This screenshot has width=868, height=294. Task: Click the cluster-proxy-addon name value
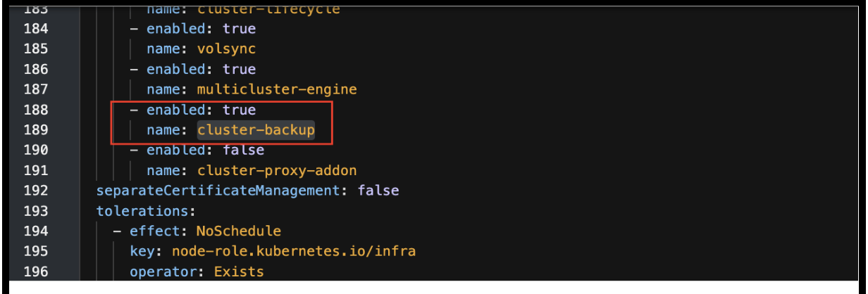tap(277, 171)
